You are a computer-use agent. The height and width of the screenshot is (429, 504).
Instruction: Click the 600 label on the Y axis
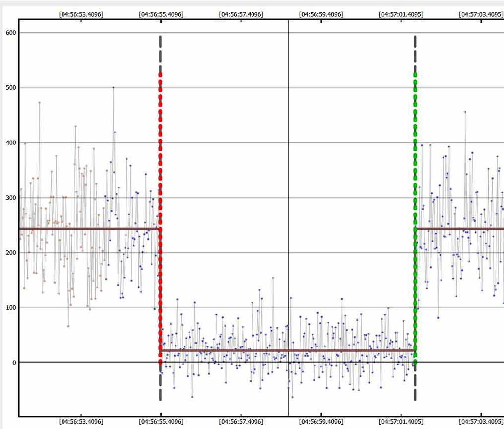tap(11, 33)
